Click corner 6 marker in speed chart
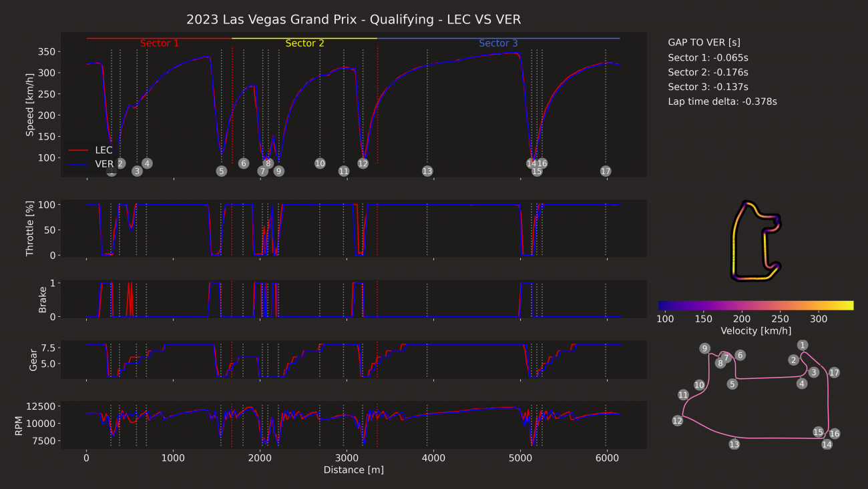868x489 pixels. coord(243,163)
